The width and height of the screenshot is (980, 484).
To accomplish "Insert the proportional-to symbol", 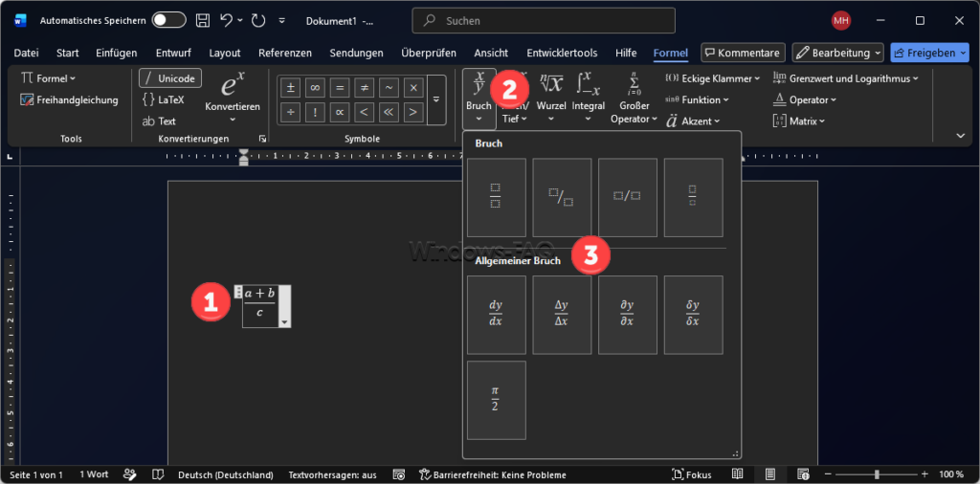I will pos(340,113).
